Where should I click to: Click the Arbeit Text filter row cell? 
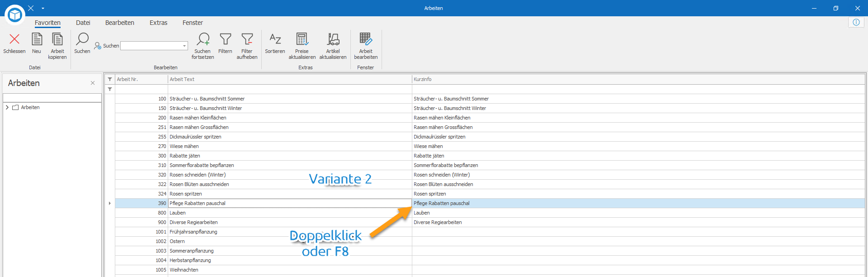click(x=290, y=89)
